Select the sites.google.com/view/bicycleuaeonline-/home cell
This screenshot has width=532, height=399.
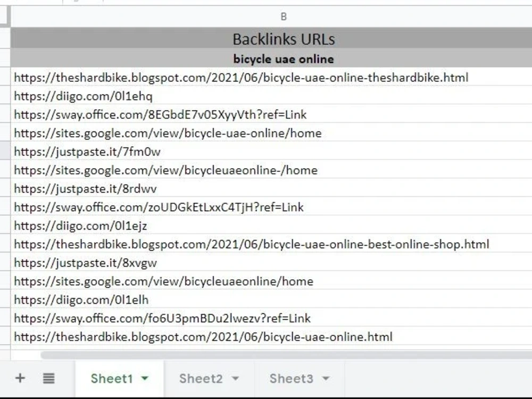pos(271,170)
